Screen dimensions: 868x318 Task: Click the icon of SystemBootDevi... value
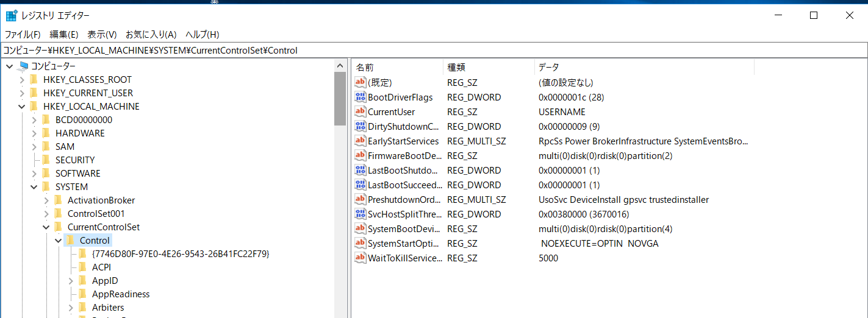[360, 228]
